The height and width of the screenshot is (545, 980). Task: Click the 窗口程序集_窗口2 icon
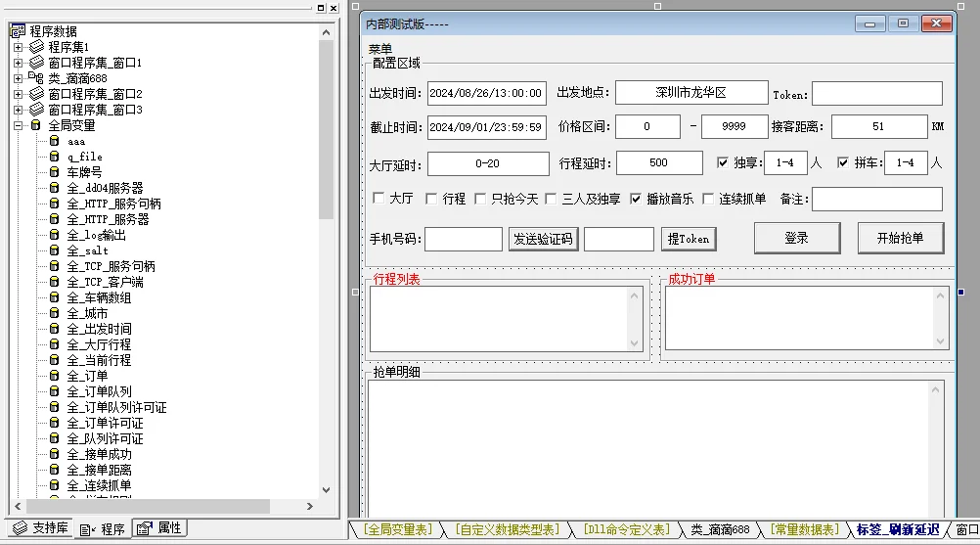pos(37,93)
